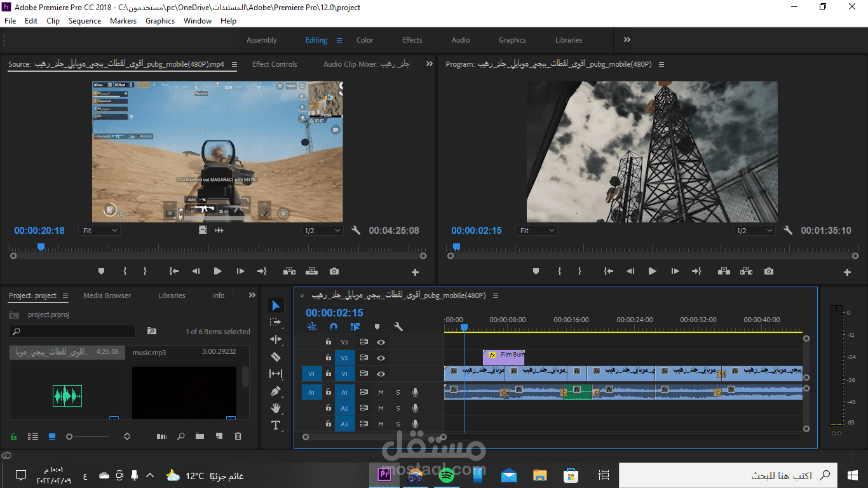Delete selected item trash icon
This screenshot has width=868, height=488.
coord(238,437)
